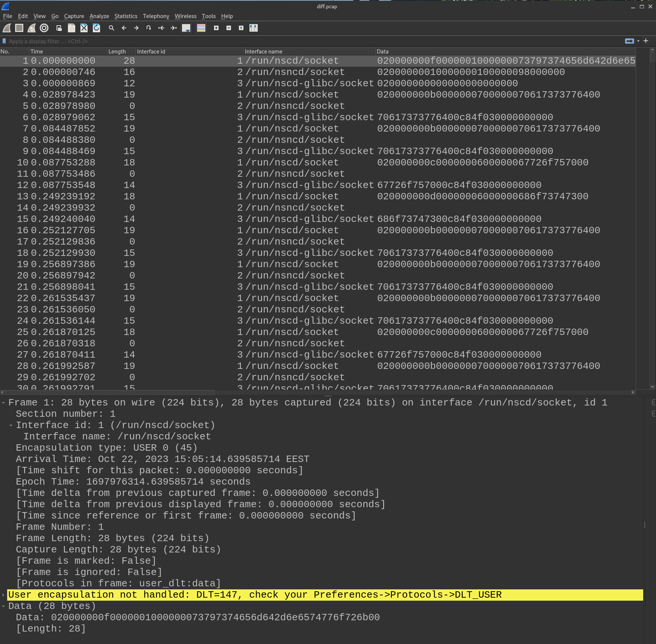656x644 pixels.
Task: Close this capture file icon
Action: pyautogui.click(x=84, y=28)
